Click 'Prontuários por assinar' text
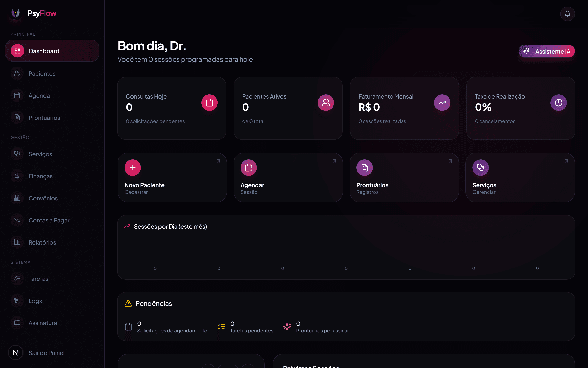 322,331
